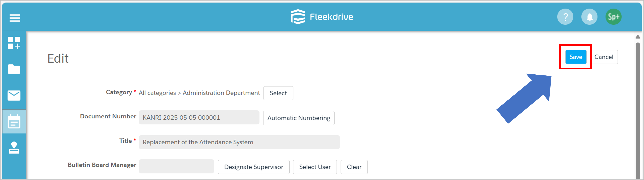
Task: Open the Sp+ user avatar menu
Action: point(613,17)
